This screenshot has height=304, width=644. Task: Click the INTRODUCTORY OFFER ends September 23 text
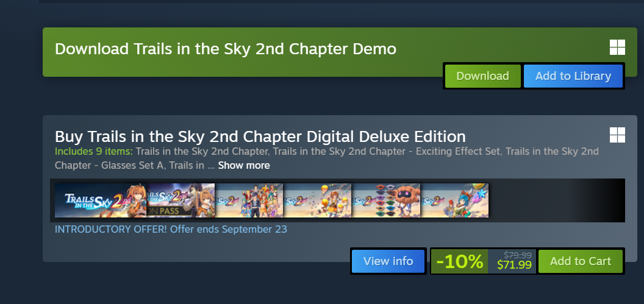pyautogui.click(x=171, y=229)
